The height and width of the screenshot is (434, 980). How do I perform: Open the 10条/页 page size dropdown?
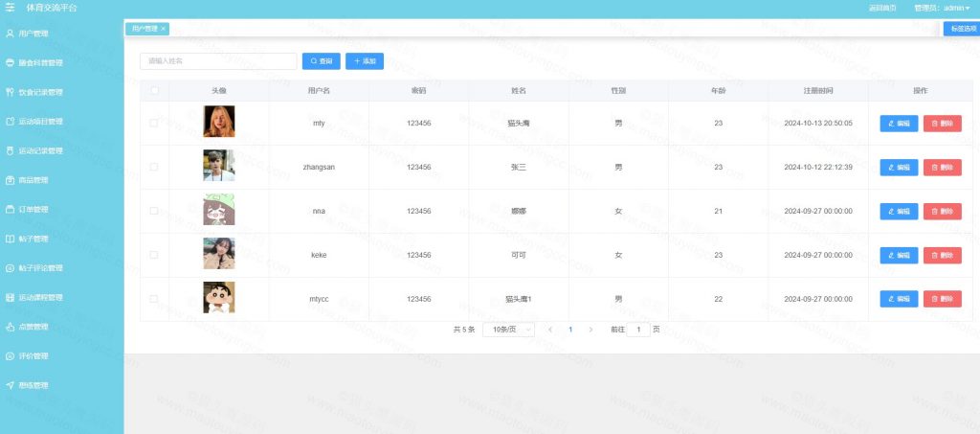(509, 330)
